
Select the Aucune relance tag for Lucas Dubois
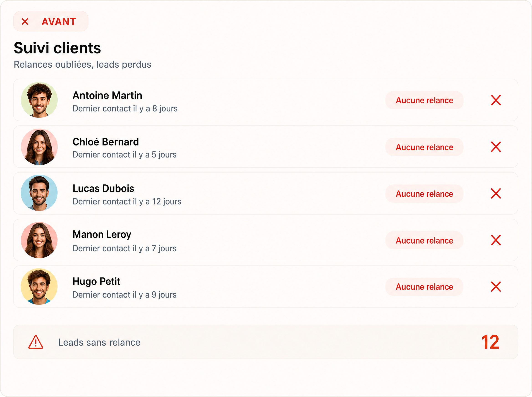coord(424,194)
